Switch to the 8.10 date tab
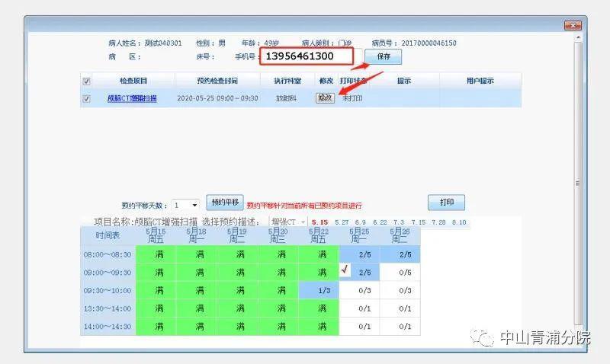 tap(459, 222)
